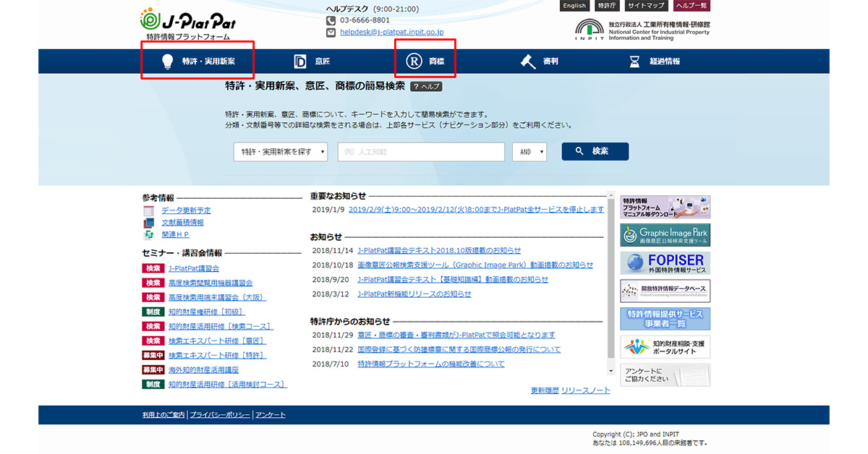Click the FOPISER banner
Viewport: 868px width, 454px height.
coord(665,262)
